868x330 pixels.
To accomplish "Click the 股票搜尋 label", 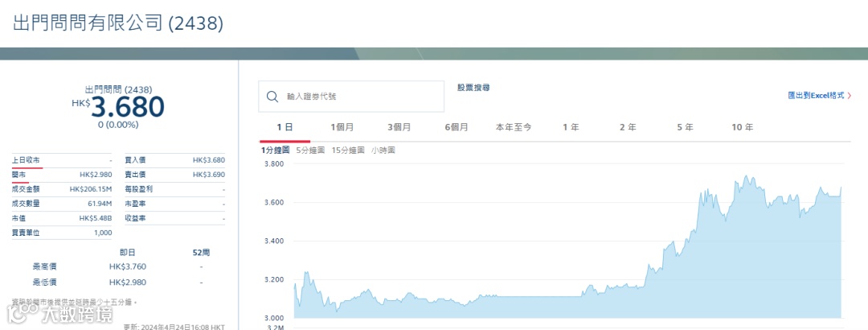I will click(473, 88).
